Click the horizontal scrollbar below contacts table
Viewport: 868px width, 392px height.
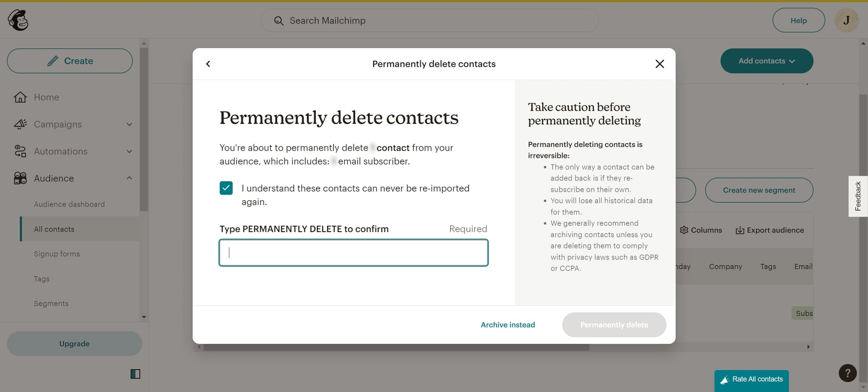396,347
